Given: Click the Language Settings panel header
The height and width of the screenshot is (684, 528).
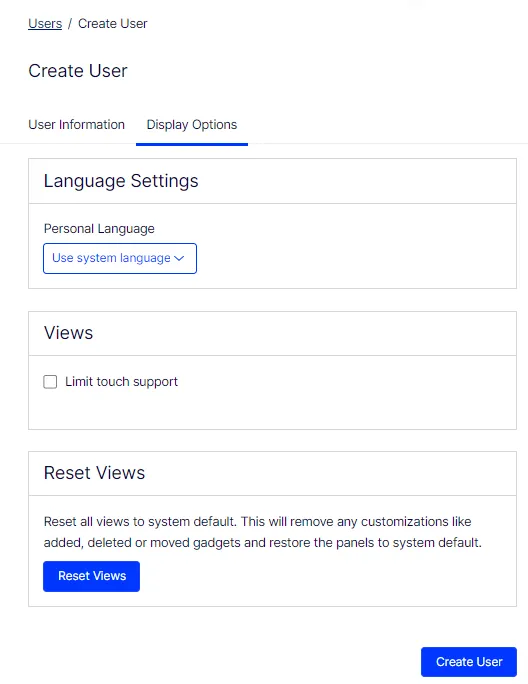Looking at the screenshot, I should (x=272, y=181).
